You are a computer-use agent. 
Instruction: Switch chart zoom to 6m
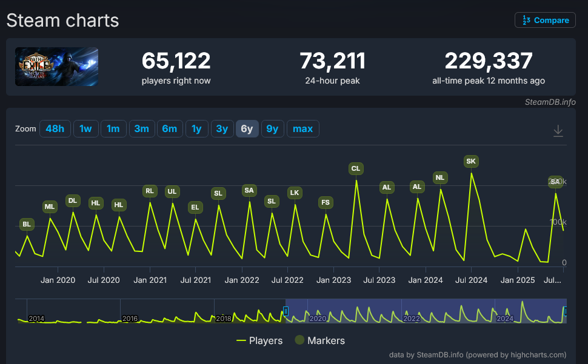coord(170,129)
